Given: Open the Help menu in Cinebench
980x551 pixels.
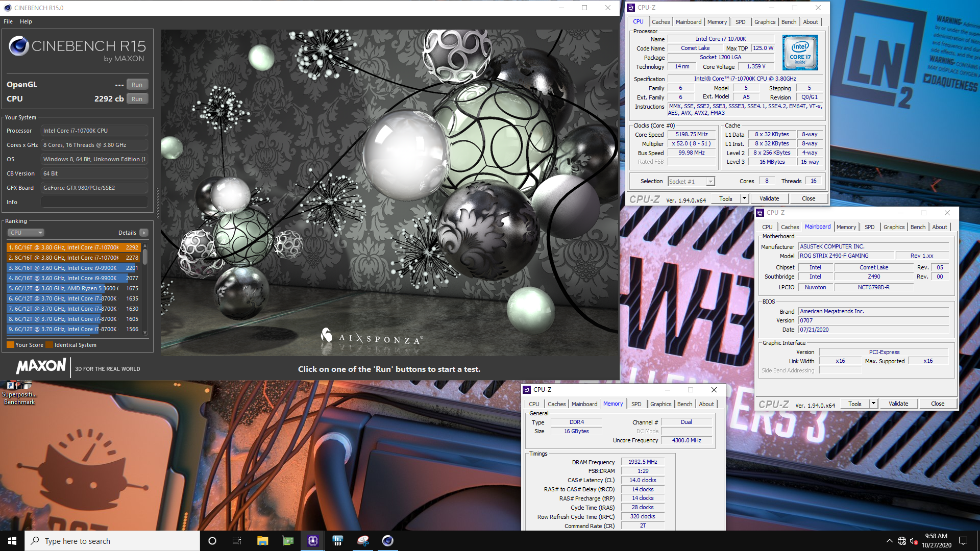Looking at the screenshot, I should pos(26,21).
